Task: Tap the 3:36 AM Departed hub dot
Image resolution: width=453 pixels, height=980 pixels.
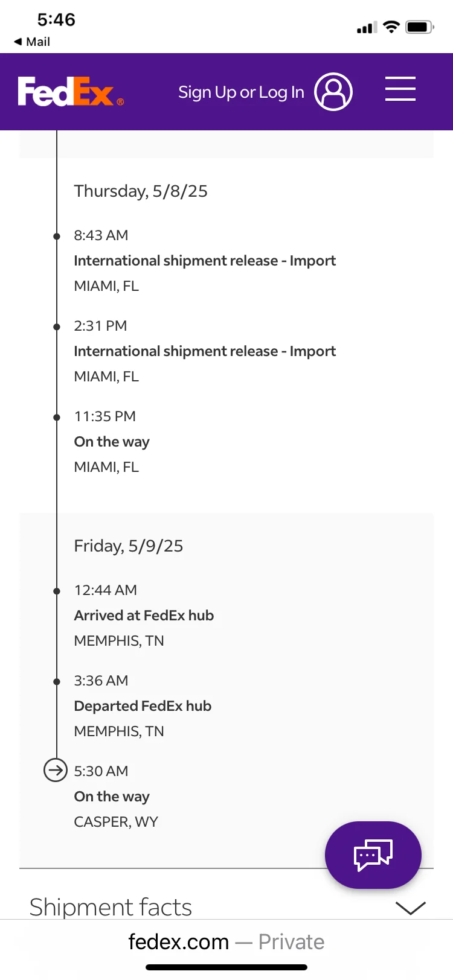Action: (x=57, y=681)
